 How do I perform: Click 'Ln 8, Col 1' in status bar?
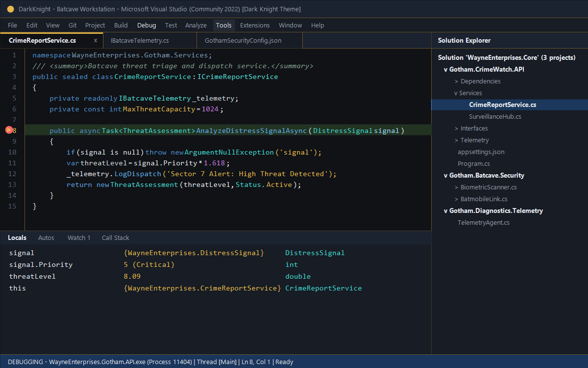(256, 362)
